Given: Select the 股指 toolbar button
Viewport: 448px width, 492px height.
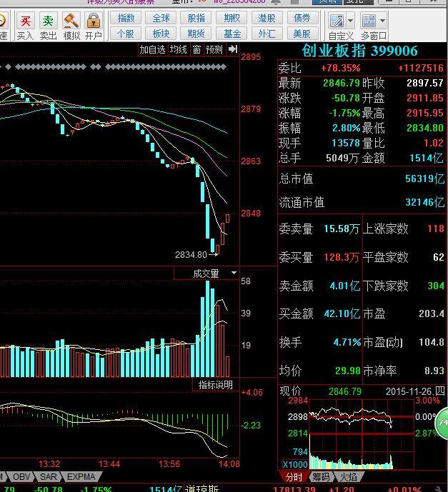Looking at the screenshot, I should pos(196,18).
